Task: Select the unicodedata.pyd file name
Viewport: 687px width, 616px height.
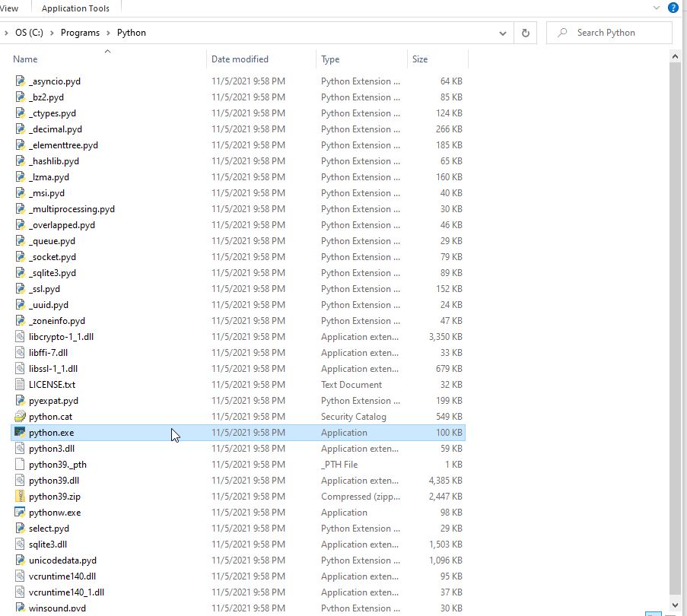Action: tap(62, 560)
